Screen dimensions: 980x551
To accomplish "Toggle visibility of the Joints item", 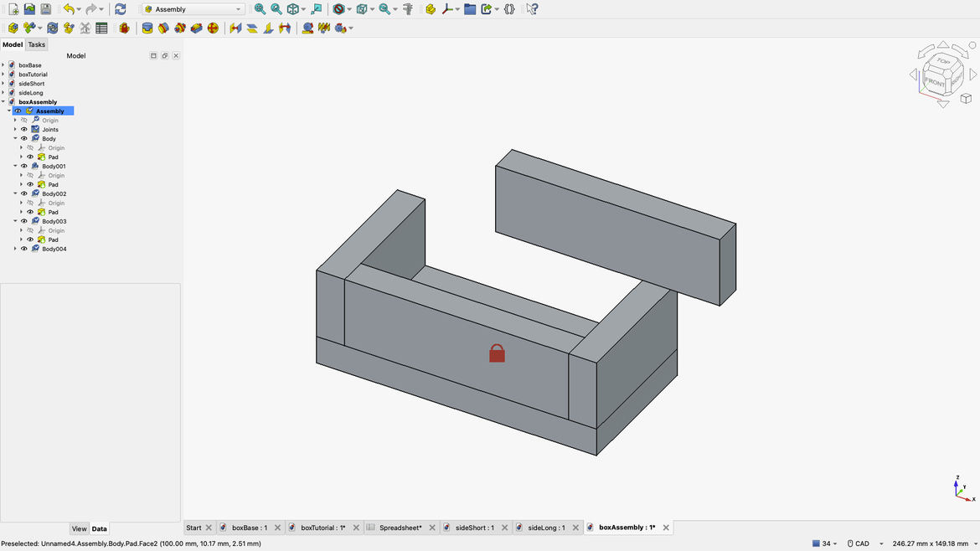I will pyautogui.click(x=23, y=130).
